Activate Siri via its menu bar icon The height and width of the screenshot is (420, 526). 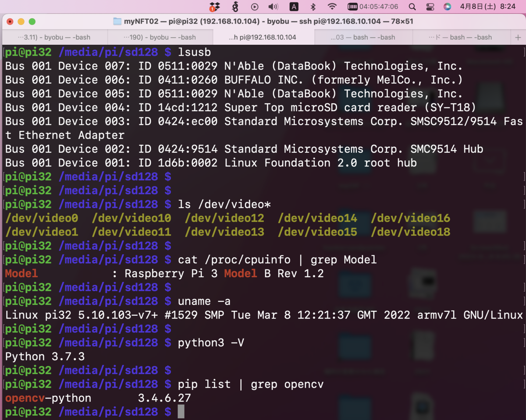(x=448, y=7)
